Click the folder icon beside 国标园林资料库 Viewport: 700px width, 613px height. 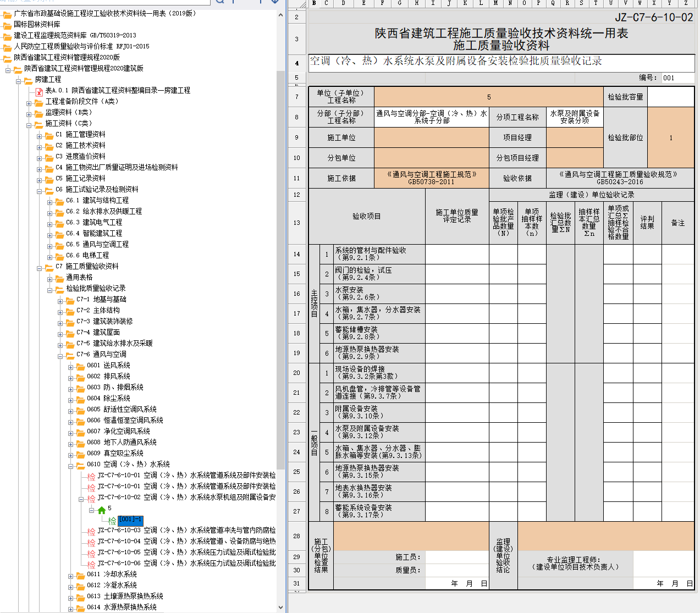pos(7,25)
